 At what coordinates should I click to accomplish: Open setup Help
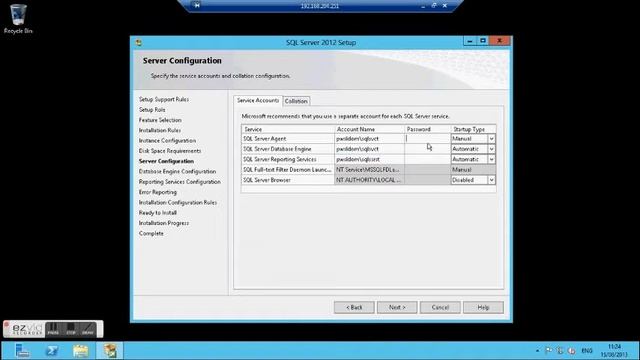[x=483, y=307]
